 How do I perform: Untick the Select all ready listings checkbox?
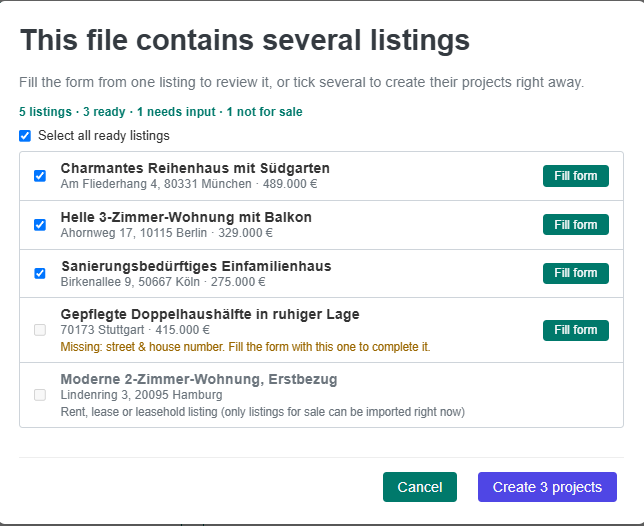pos(25,136)
